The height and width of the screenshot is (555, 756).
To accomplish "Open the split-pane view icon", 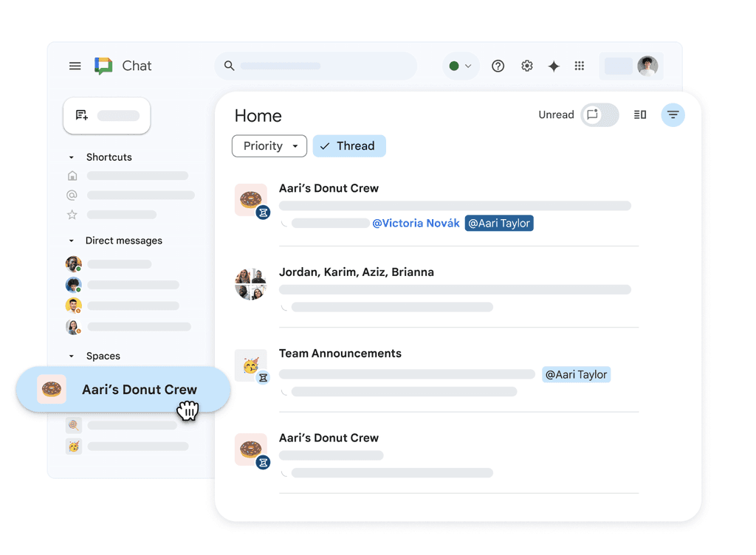I will coord(639,114).
